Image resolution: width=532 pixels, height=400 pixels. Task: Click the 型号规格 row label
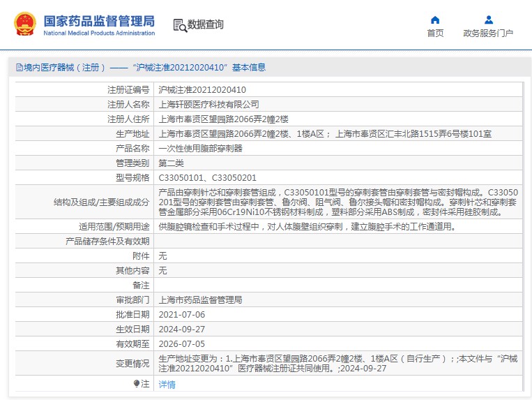(132, 177)
